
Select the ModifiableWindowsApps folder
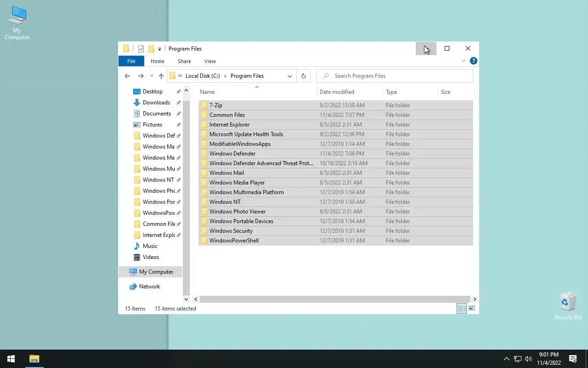click(336, 144)
